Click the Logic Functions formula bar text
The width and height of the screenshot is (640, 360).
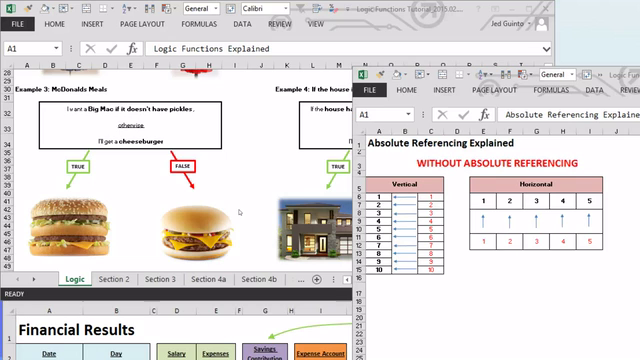point(211,49)
